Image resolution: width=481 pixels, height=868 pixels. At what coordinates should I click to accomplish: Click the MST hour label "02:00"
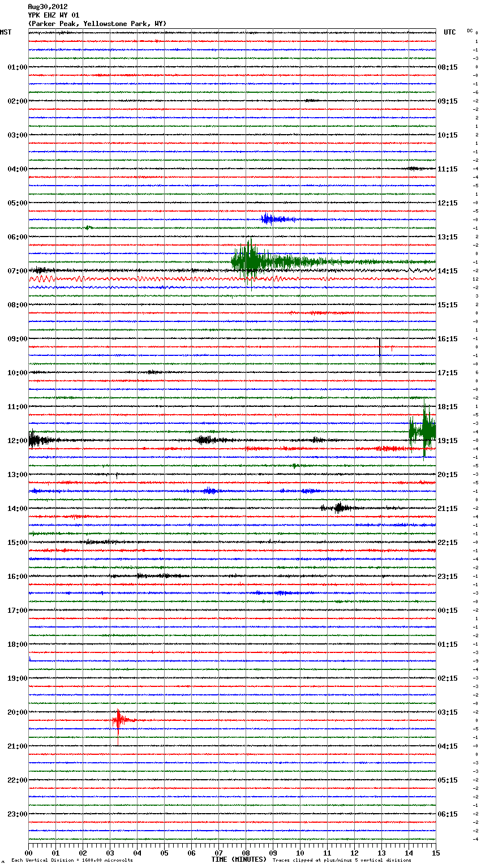coord(18,101)
